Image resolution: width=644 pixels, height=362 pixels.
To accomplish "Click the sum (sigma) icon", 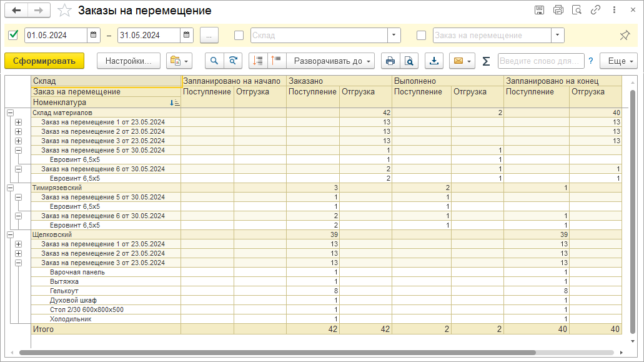I will point(486,61).
